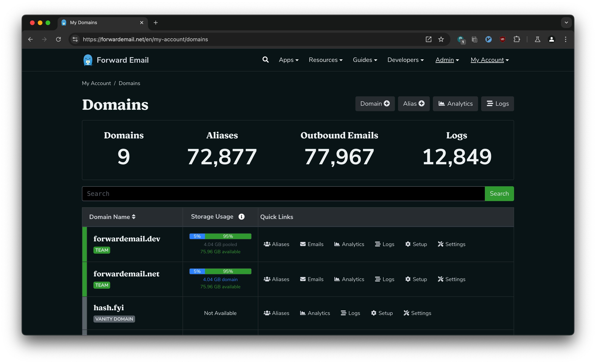Open the forwardemail.net domain link

tap(127, 274)
